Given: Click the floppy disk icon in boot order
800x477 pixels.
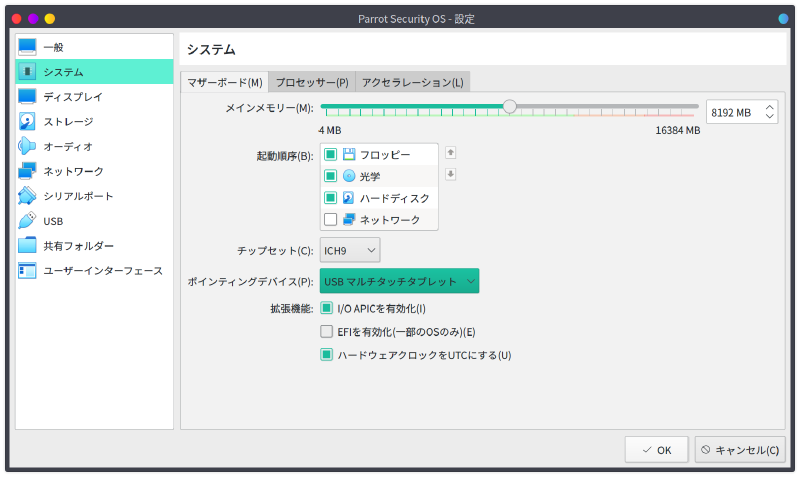Looking at the screenshot, I should point(349,154).
